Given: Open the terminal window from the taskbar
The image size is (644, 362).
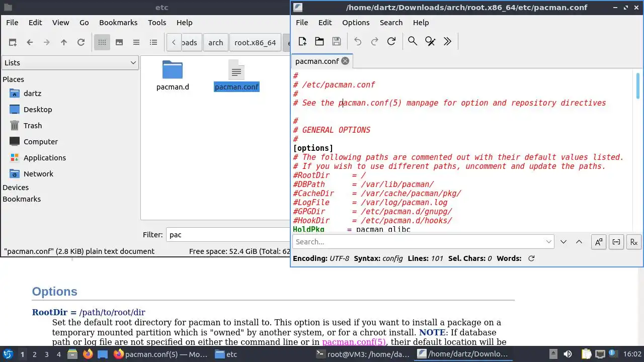Looking at the screenshot, I should coord(362,354).
